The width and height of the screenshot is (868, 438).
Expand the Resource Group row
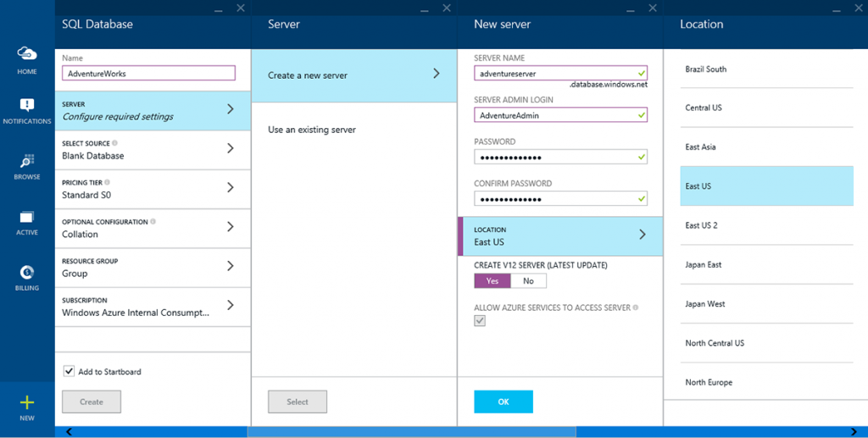[153, 268]
